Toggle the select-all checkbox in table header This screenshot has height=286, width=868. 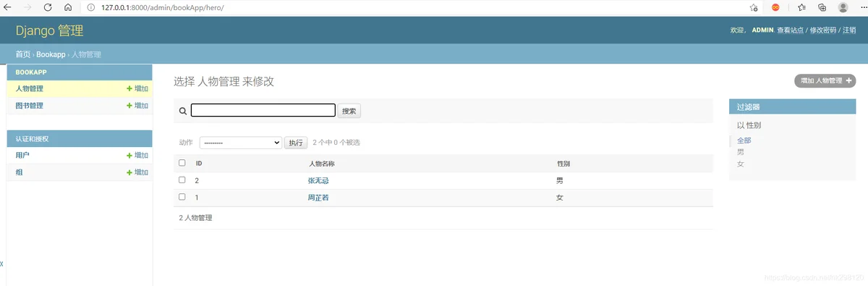click(x=182, y=163)
